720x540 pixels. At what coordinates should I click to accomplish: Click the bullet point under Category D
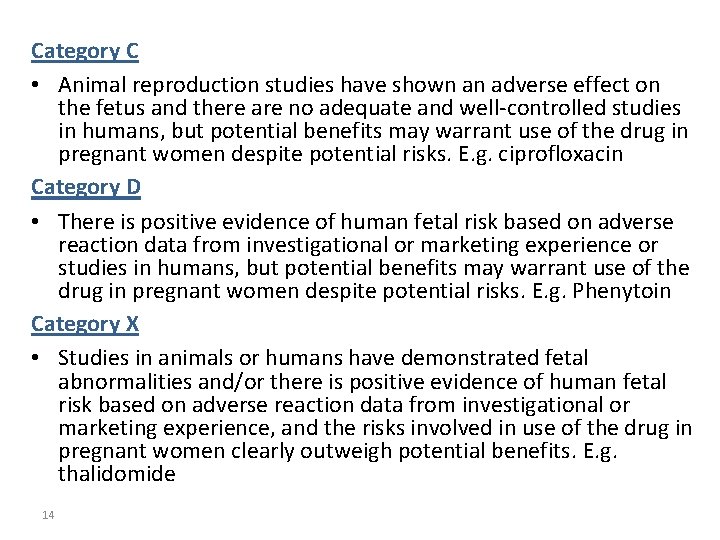36,221
